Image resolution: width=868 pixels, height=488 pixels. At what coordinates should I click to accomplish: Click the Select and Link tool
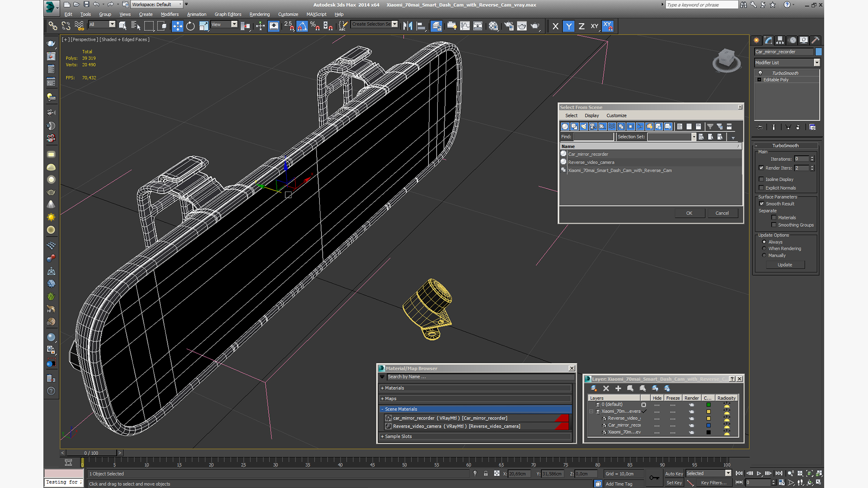pyautogui.click(x=53, y=26)
